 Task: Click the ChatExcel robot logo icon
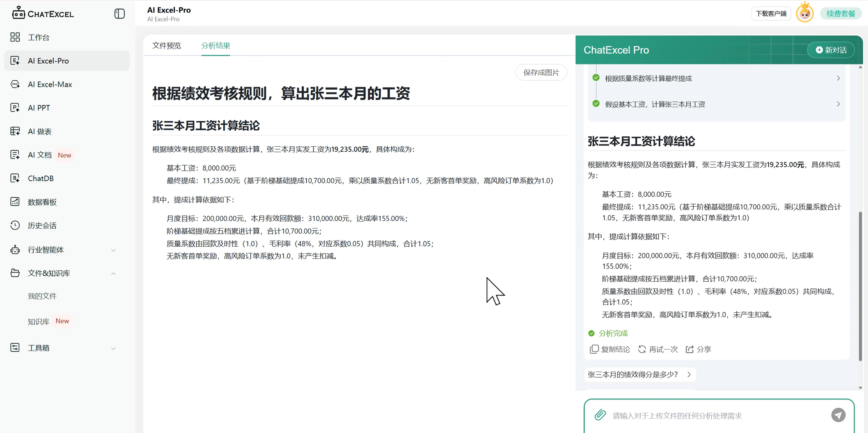tap(18, 13)
